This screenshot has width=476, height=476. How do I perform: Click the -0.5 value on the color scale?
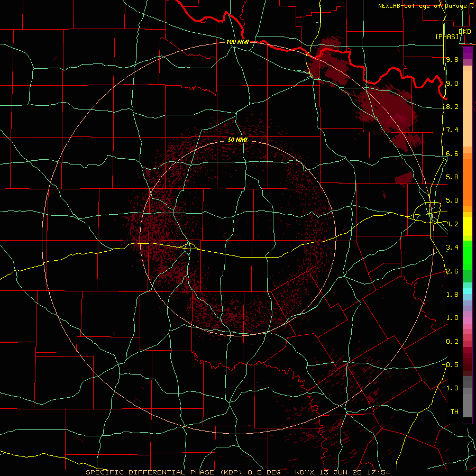[x=450, y=365]
